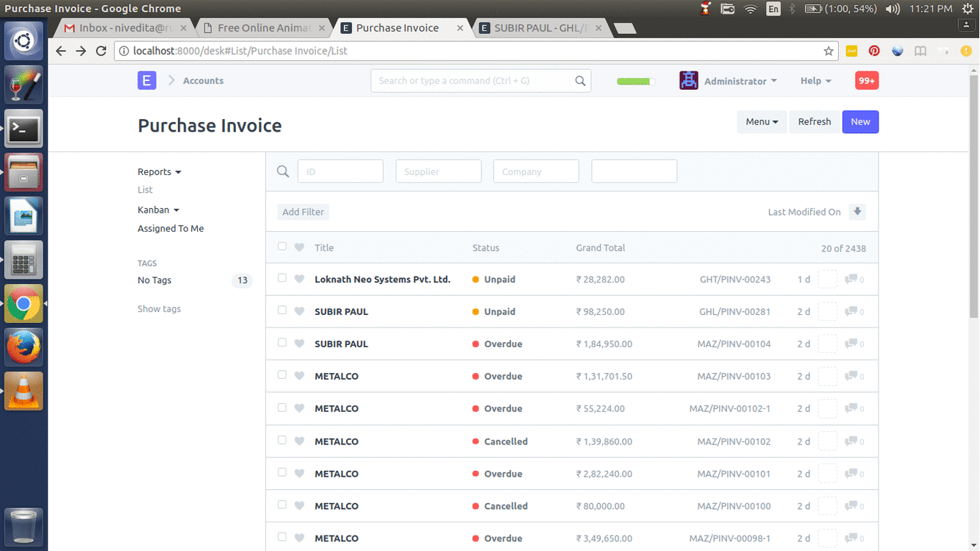Click the Show tags link
The height and width of the screenshot is (551, 980).
pyautogui.click(x=159, y=309)
